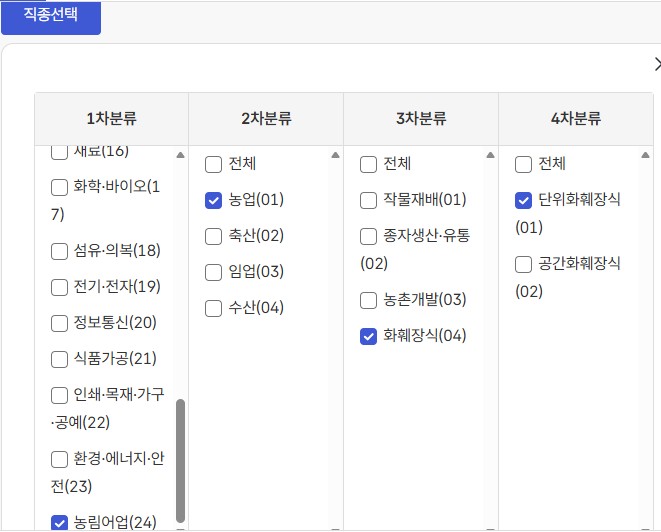
Task: Tick the 섬유·의복(18) checkbox
Action: coord(59,251)
